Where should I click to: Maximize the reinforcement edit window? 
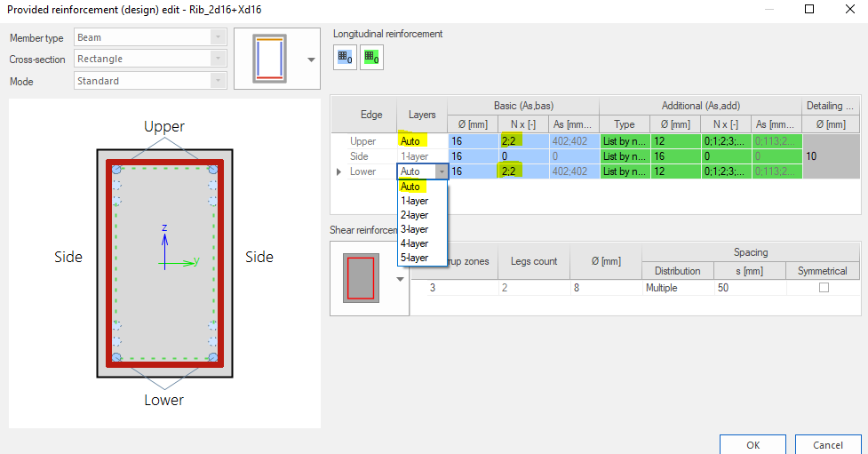[x=809, y=10]
